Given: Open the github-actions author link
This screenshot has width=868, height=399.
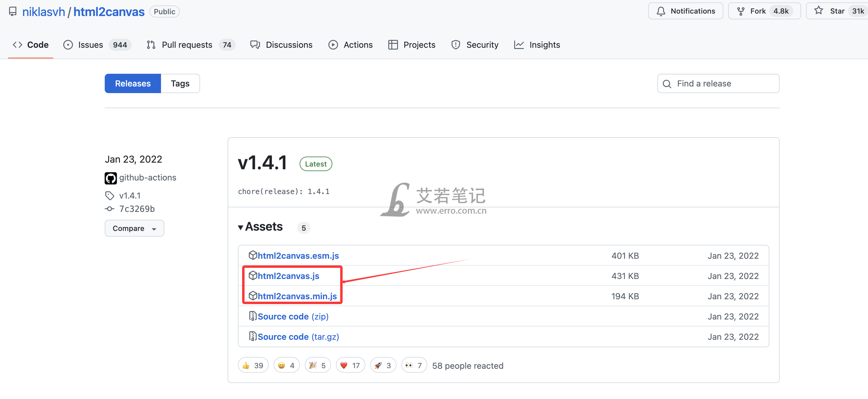Looking at the screenshot, I should tap(148, 178).
